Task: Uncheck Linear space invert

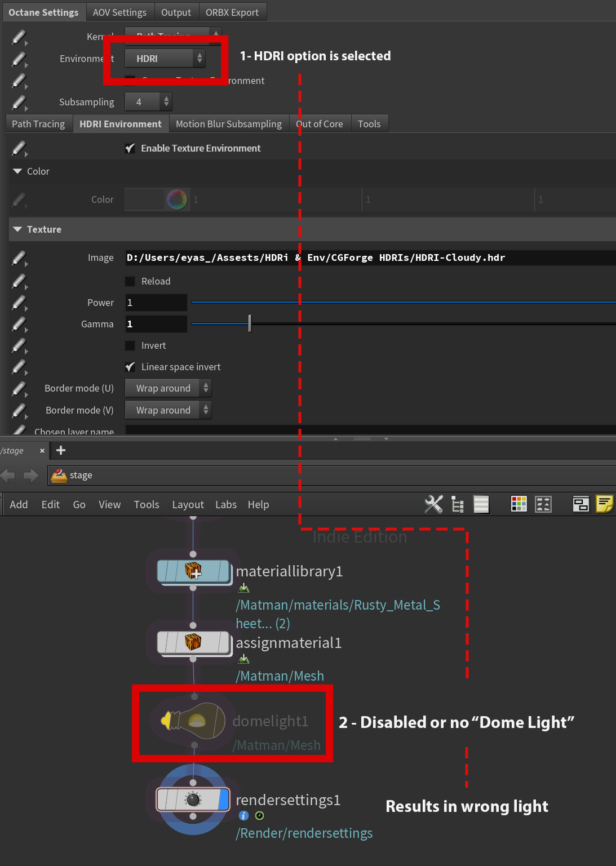Action: click(x=130, y=367)
